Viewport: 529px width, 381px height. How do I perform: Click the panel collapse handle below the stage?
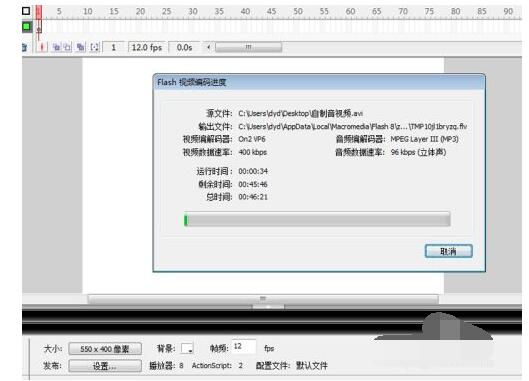(268, 306)
